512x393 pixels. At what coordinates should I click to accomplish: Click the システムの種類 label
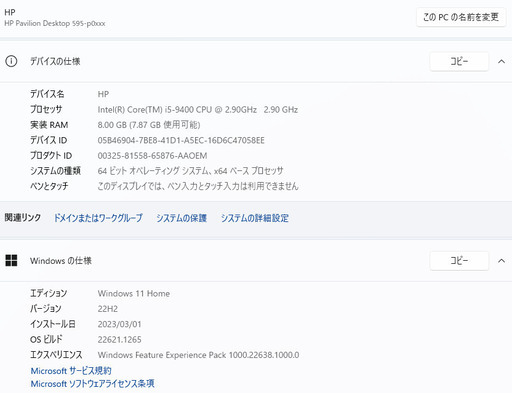coord(55,171)
